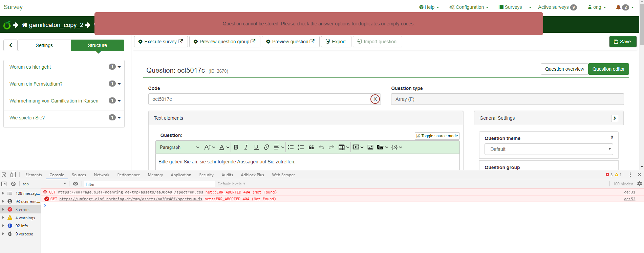The image size is (644, 253).
Task: Switch to the Network tab in DevTools
Action: pyautogui.click(x=102, y=175)
